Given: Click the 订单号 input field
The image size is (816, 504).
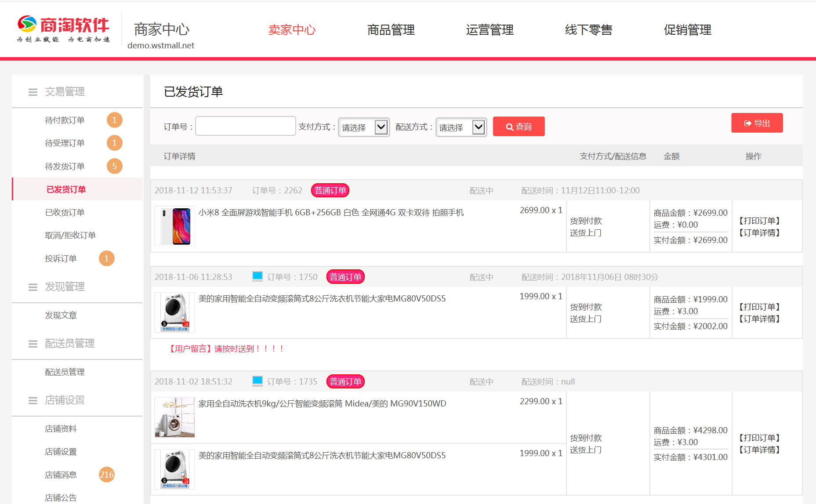Looking at the screenshot, I should coord(245,126).
